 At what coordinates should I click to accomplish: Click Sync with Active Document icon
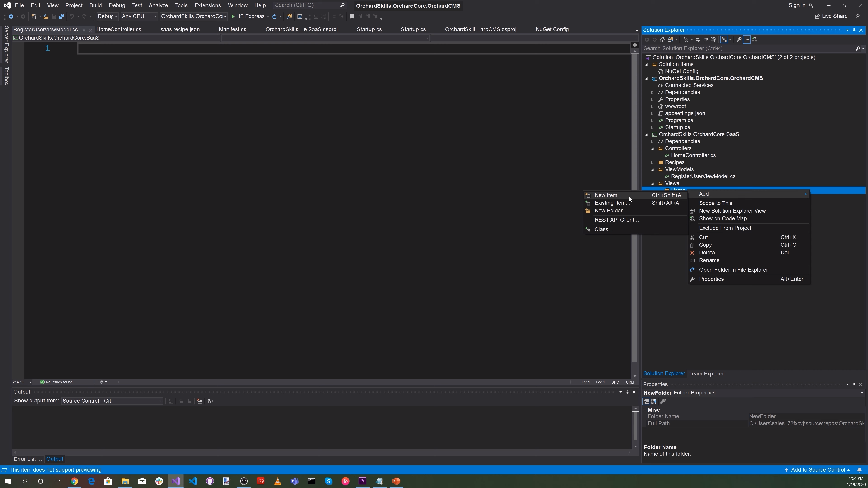tap(698, 40)
